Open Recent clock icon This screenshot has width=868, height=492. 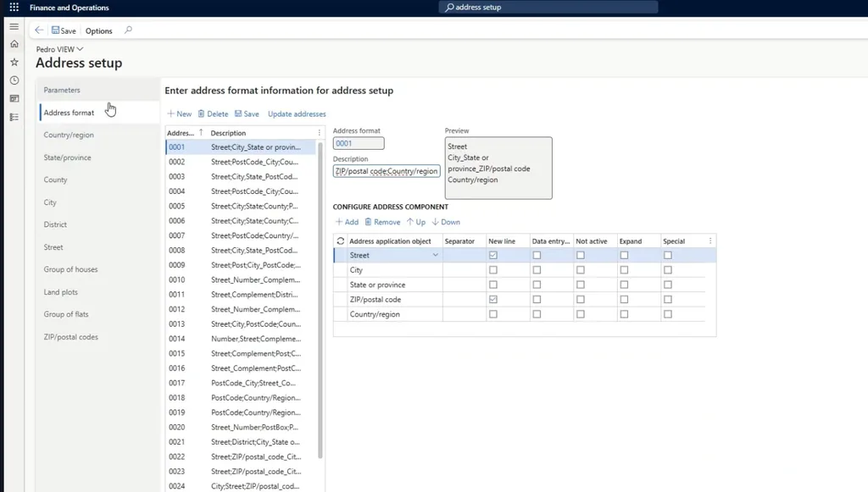click(14, 80)
